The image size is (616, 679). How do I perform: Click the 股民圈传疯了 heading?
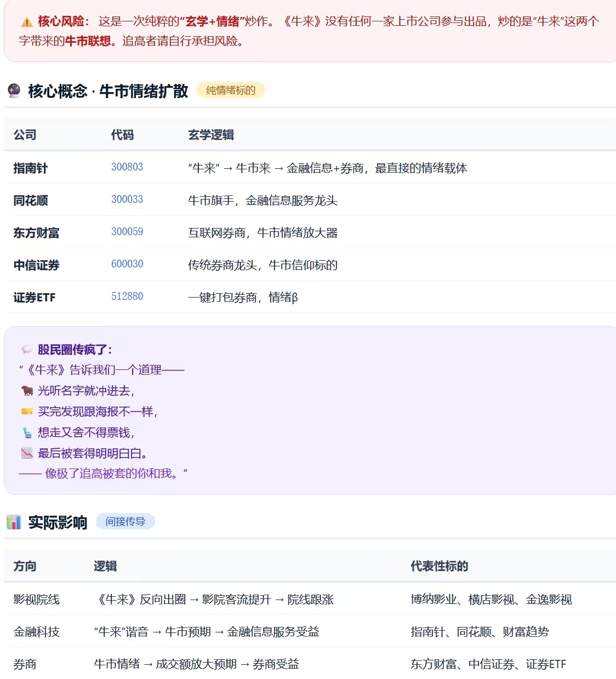click(75, 350)
